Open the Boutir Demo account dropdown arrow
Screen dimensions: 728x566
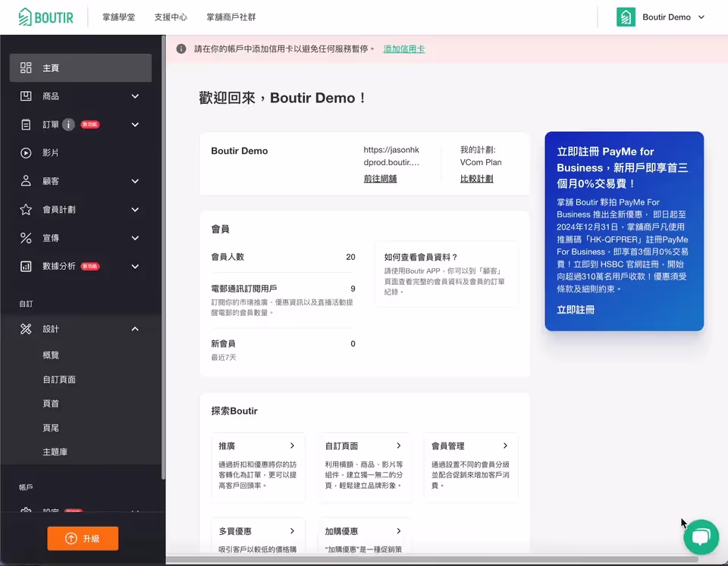pos(701,17)
